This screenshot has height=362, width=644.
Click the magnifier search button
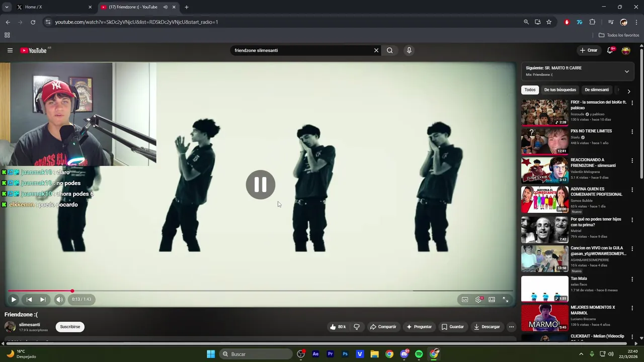[x=389, y=50]
